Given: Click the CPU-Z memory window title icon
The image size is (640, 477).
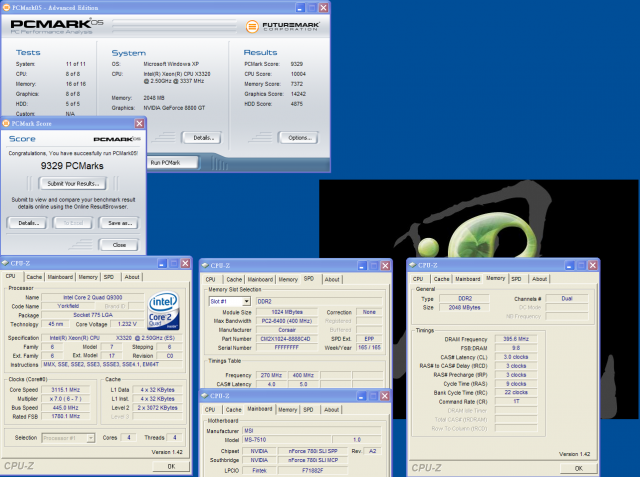Looking at the screenshot, I should pos(412,265).
